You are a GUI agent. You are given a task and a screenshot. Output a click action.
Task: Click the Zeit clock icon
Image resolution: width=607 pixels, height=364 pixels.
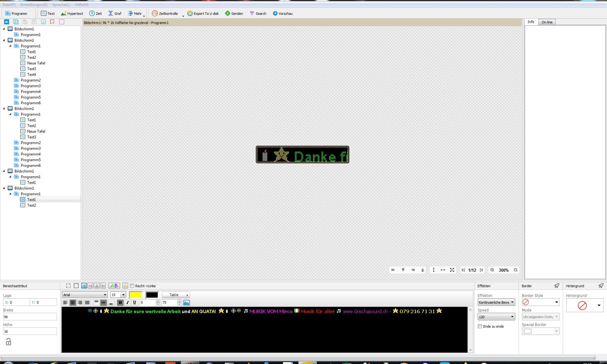(x=92, y=13)
